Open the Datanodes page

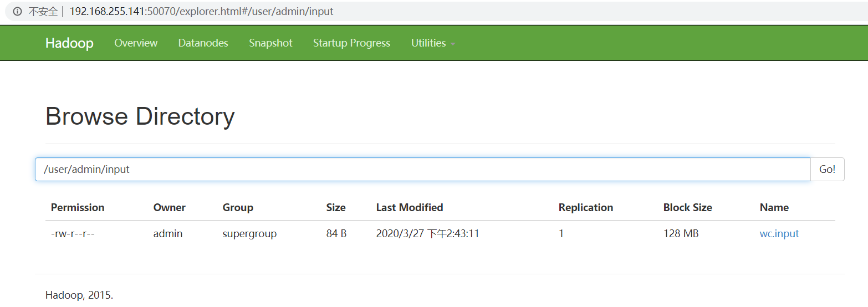[x=203, y=43]
